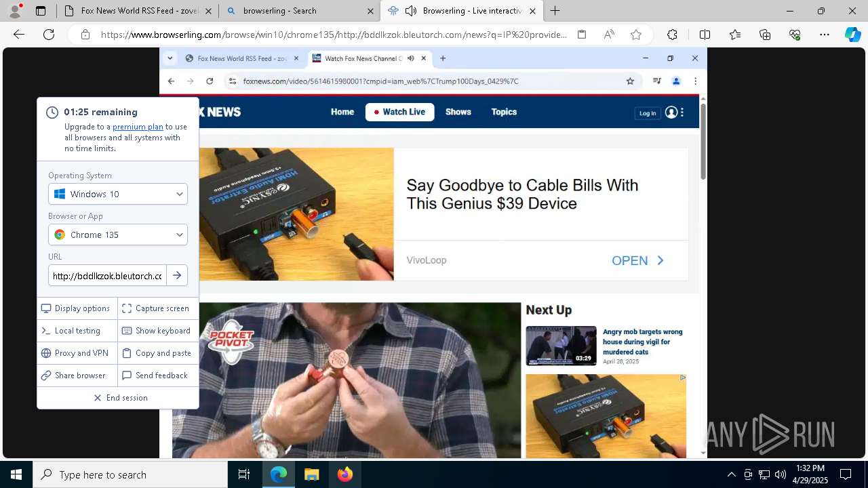Open Edge extensions icon
The image size is (868, 488).
point(672,35)
